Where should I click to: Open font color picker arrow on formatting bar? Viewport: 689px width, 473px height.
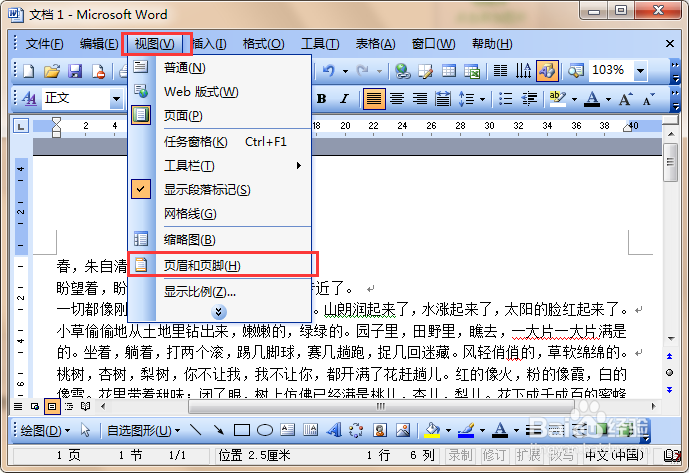pos(608,99)
